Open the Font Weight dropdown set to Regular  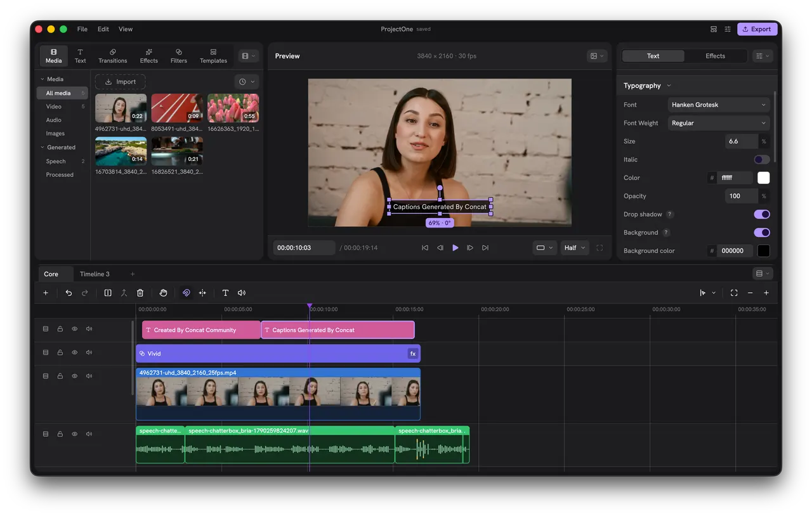(x=719, y=123)
